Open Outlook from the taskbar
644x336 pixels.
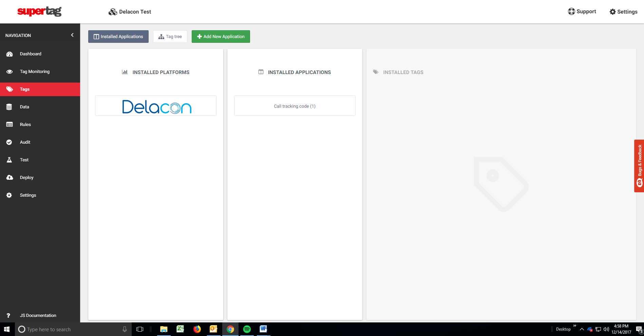pos(213,329)
